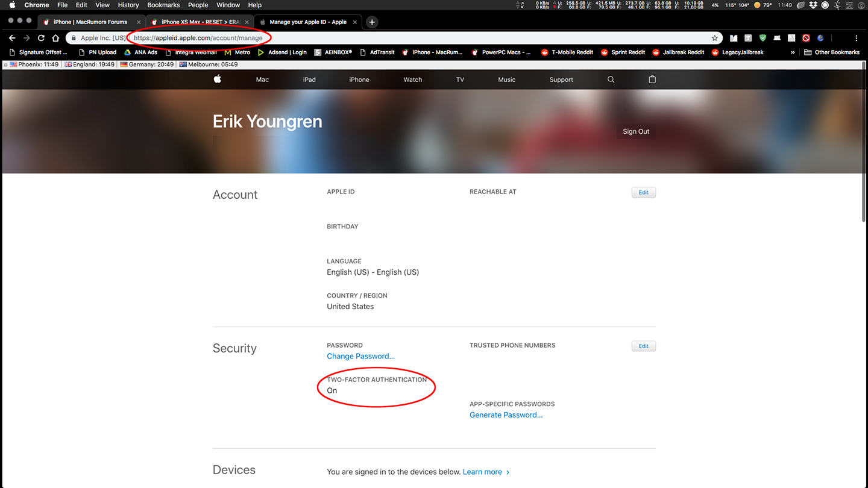
Task: Open the Jailbreak Reddit bookmark
Action: [x=678, y=52]
